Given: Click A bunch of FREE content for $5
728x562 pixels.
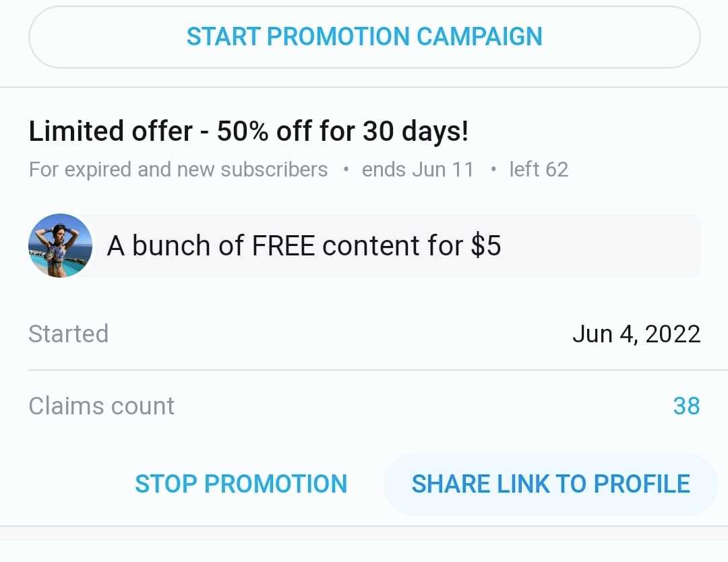Looking at the screenshot, I should 303,245.
